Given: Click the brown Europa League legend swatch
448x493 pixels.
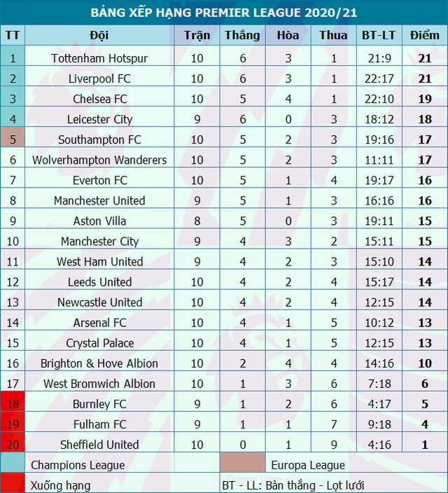Looking at the screenshot, I should point(242,464).
